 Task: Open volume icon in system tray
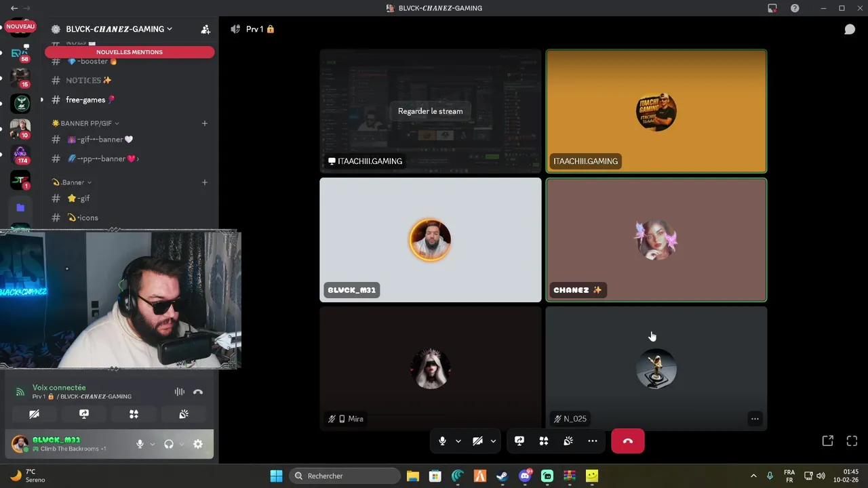coord(821,476)
